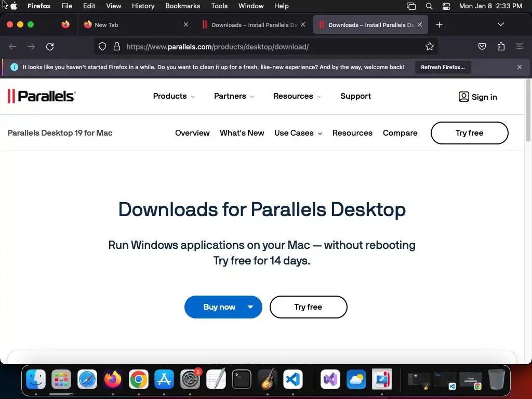Open System Settings from the dock
This screenshot has width=532, height=399.
point(190,379)
